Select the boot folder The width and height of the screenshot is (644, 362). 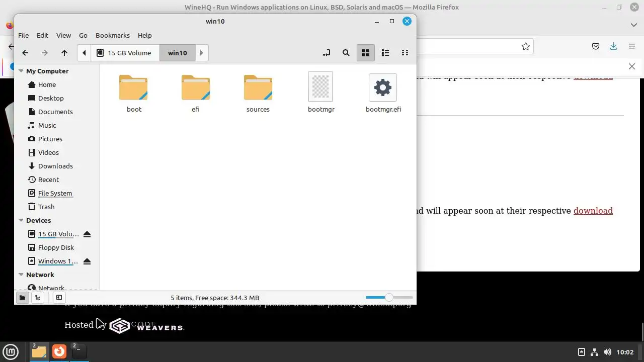pos(134,94)
